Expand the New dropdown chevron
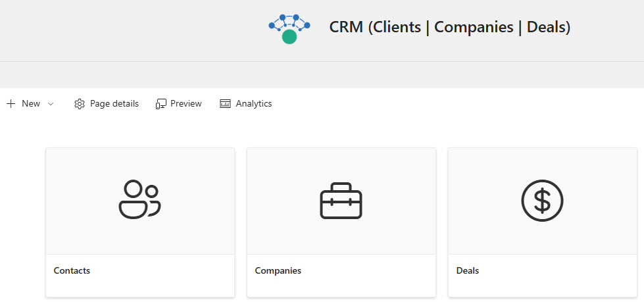This screenshot has width=644, height=302. point(51,104)
